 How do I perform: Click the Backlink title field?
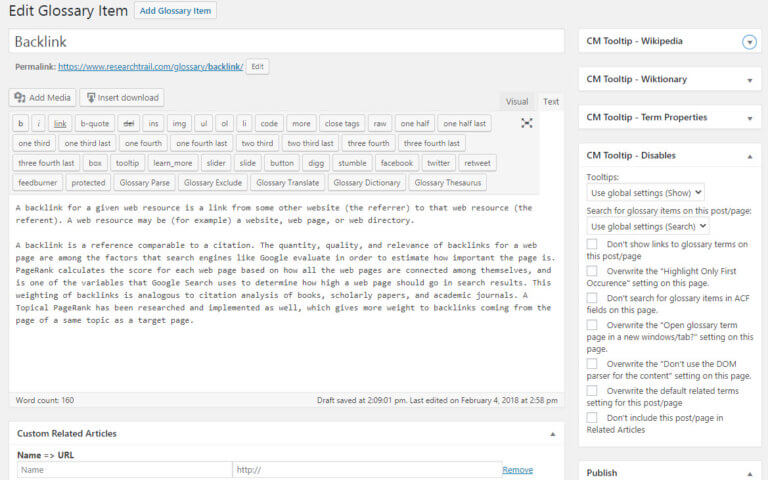pyautogui.click(x=287, y=42)
